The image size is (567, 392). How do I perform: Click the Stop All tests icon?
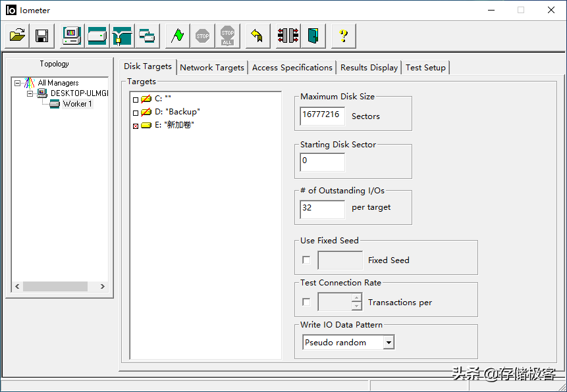click(227, 36)
